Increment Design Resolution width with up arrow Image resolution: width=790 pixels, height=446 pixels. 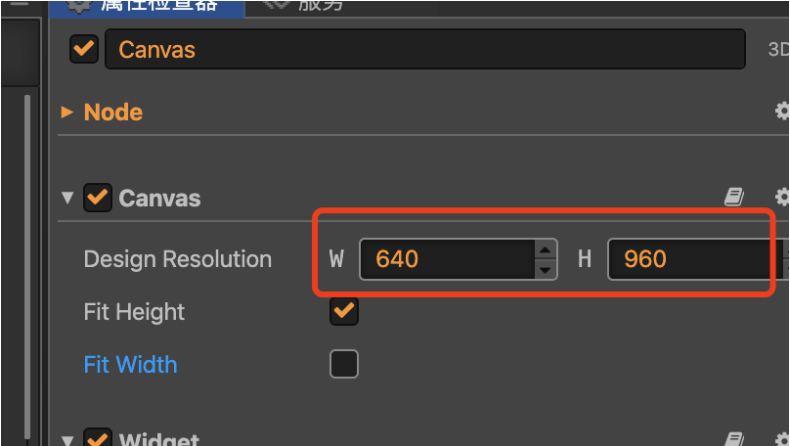click(x=545, y=249)
